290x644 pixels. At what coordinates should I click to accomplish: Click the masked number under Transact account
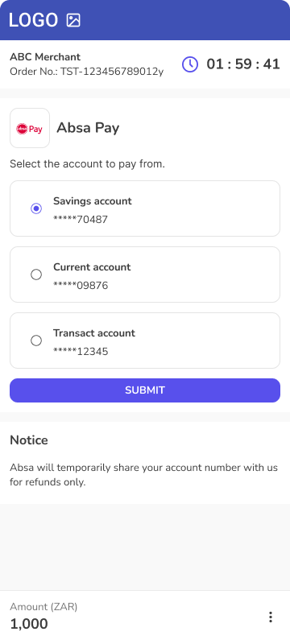coord(81,351)
